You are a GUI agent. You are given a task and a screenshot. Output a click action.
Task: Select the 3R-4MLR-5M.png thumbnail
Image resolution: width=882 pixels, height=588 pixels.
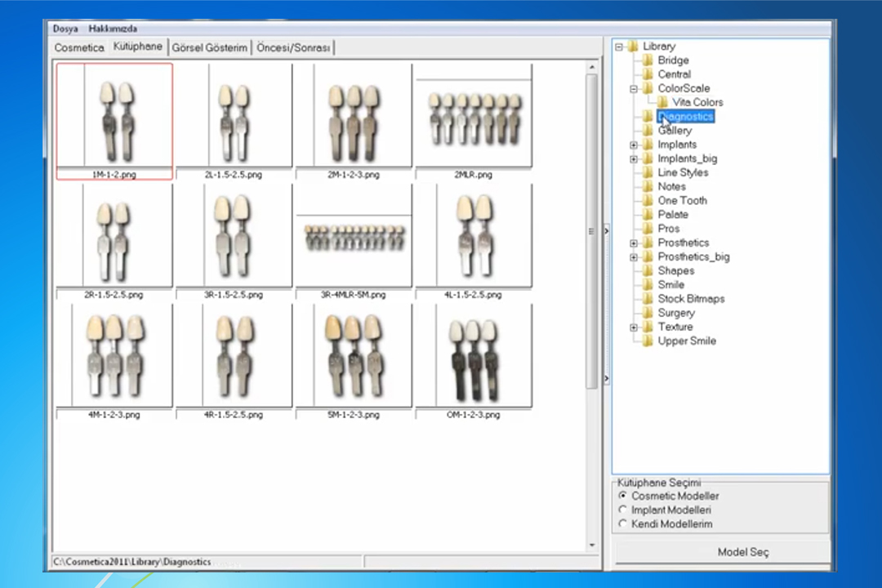354,241
